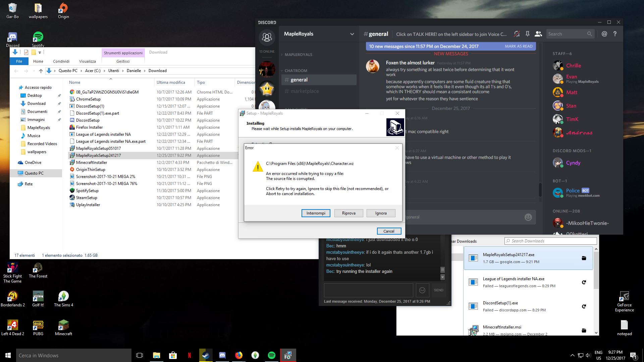Screen dimensions: 644x362
Task: Open PUBG desktop shortcut
Action: tap(38, 328)
